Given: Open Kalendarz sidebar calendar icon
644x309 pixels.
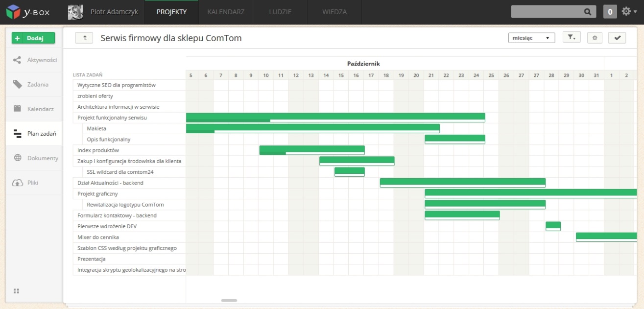Looking at the screenshot, I should click(17, 109).
